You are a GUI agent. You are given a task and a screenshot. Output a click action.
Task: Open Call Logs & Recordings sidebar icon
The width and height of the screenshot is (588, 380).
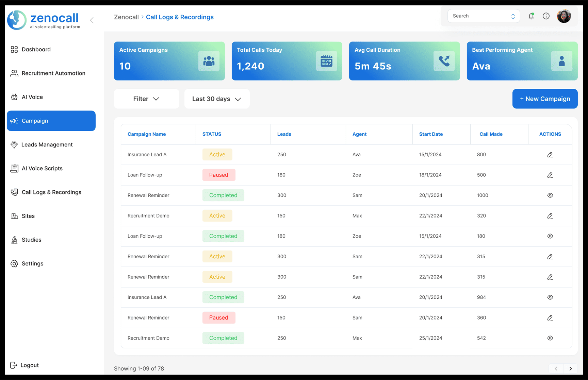click(14, 192)
